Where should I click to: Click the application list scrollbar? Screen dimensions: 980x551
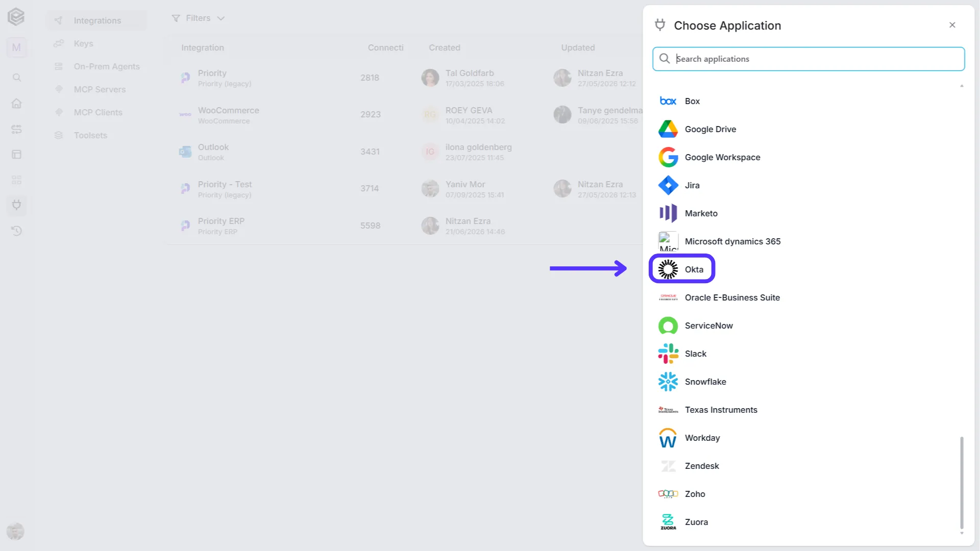click(962, 483)
